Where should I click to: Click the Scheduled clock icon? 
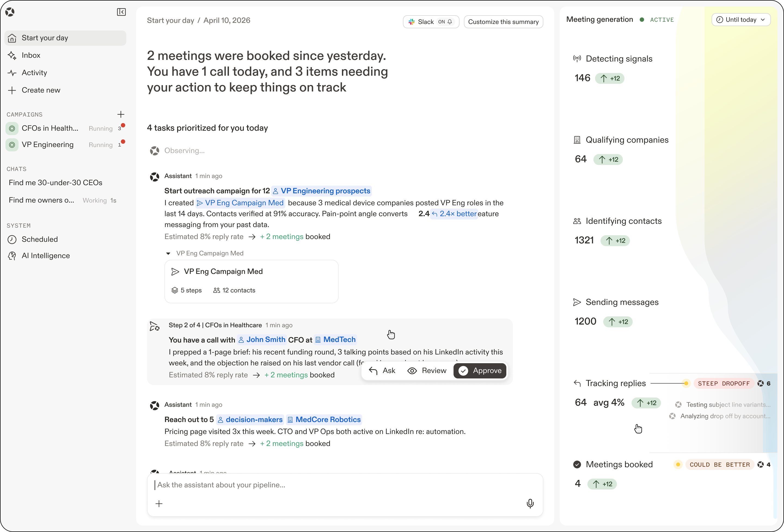(x=12, y=240)
